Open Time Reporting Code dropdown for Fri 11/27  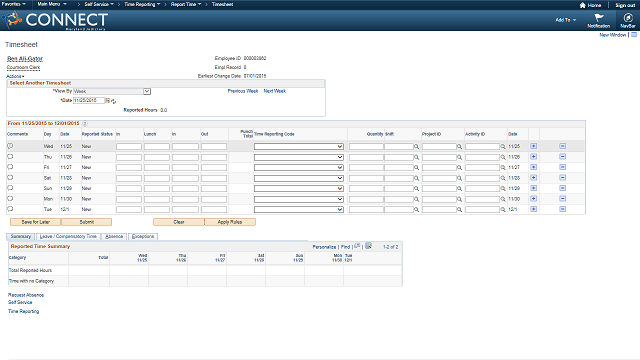[x=299, y=167]
